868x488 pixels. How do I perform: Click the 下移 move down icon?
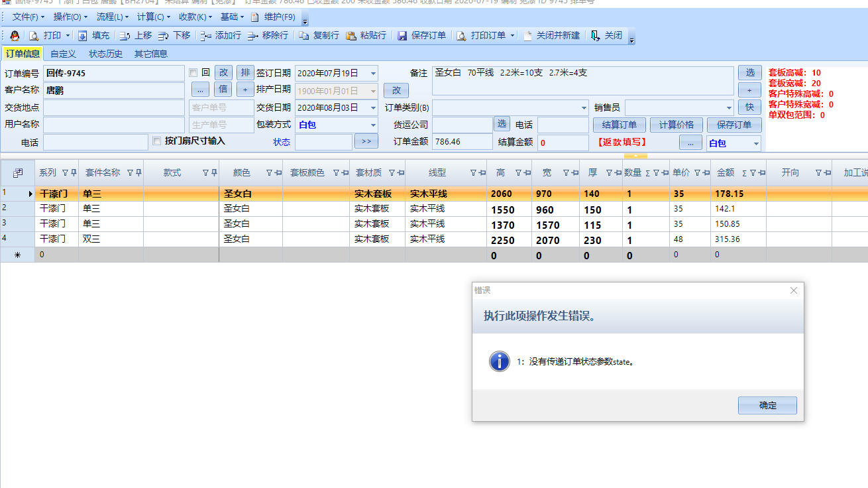pyautogui.click(x=163, y=36)
